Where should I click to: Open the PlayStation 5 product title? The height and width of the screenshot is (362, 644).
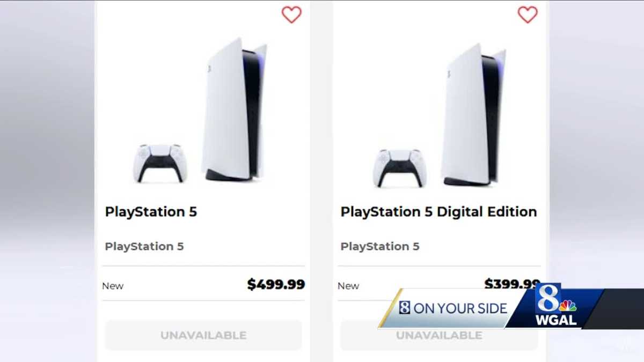[x=151, y=211]
